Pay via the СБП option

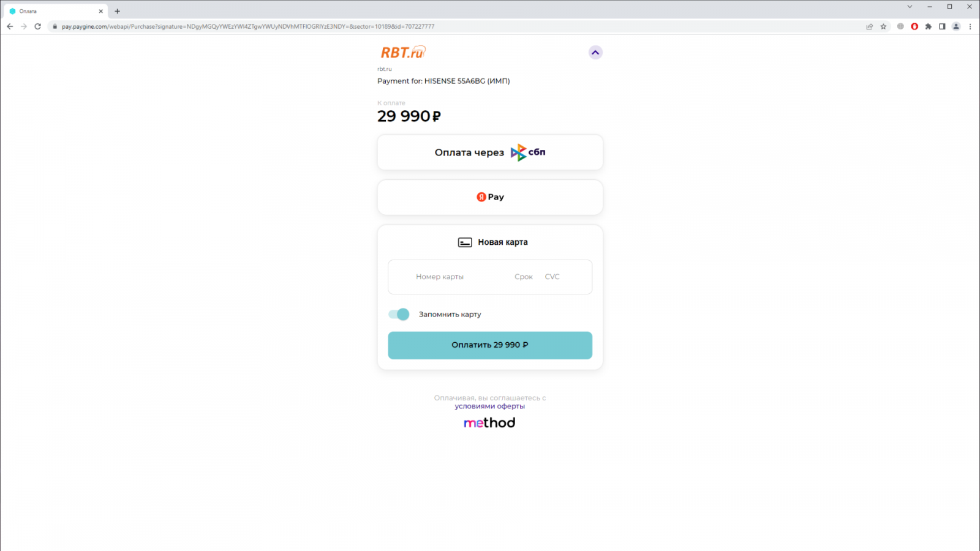(x=490, y=152)
